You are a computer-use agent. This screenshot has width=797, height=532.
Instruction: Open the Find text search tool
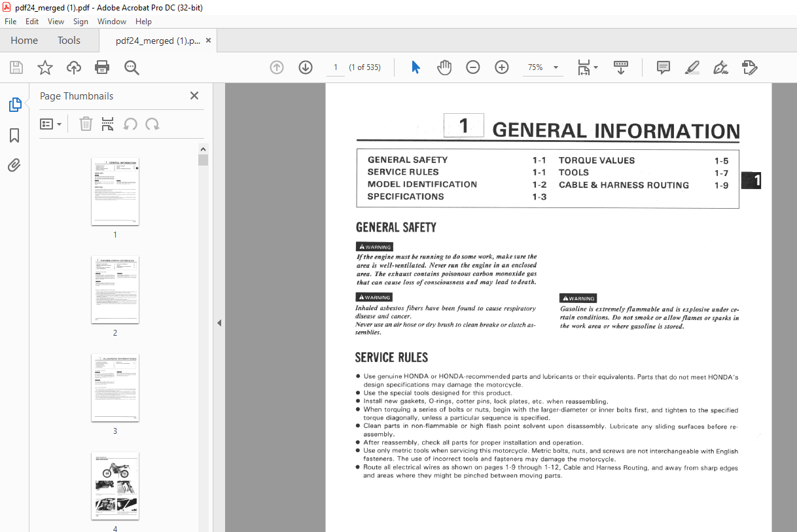tap(132, 67)
